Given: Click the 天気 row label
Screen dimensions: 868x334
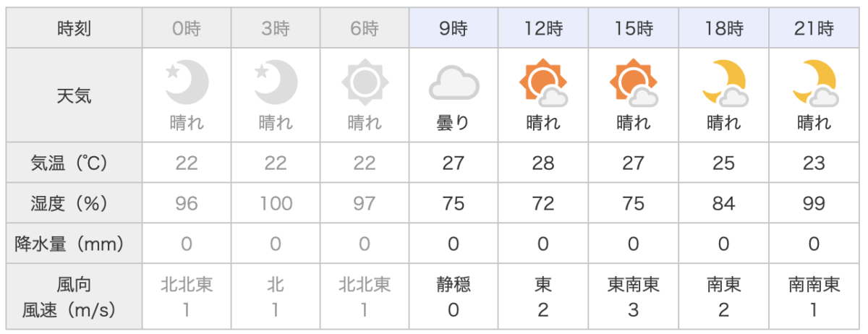Looking at the screenshot, I should point(75,95).
